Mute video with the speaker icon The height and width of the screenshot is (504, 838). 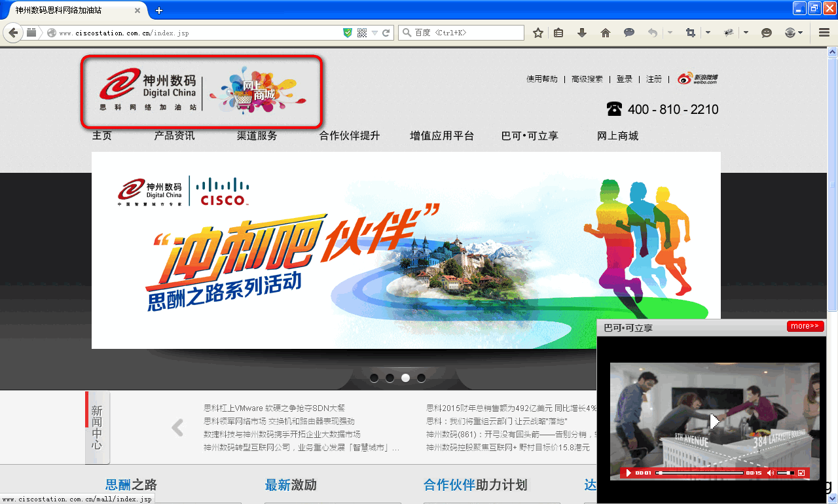pyautogui.click(x=770, y=473)
